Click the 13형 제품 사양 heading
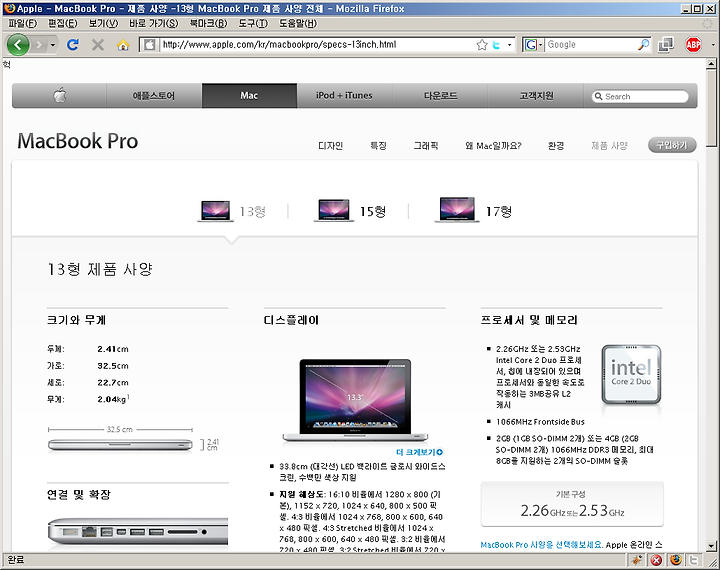Viewport: 720px width, 570px height. coord(100,269)
